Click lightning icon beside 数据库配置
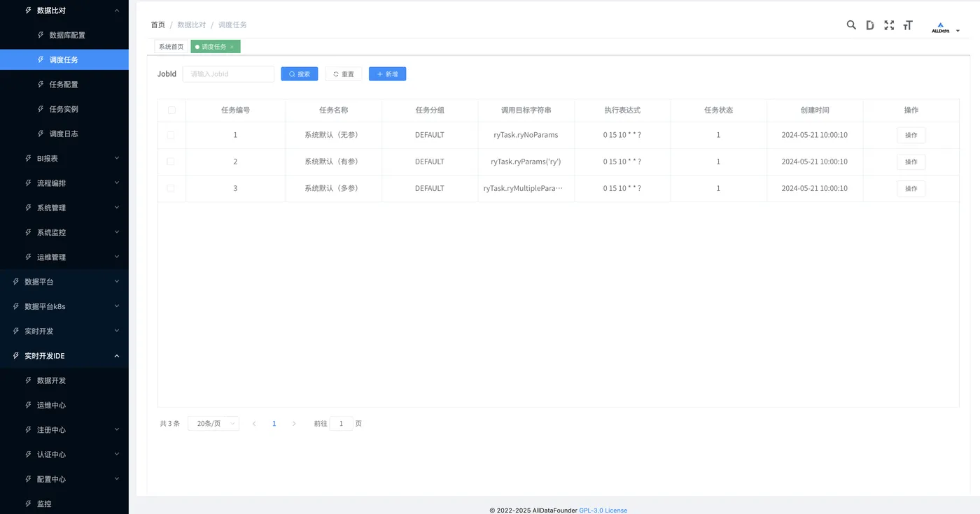 click(x=41, y=35)
